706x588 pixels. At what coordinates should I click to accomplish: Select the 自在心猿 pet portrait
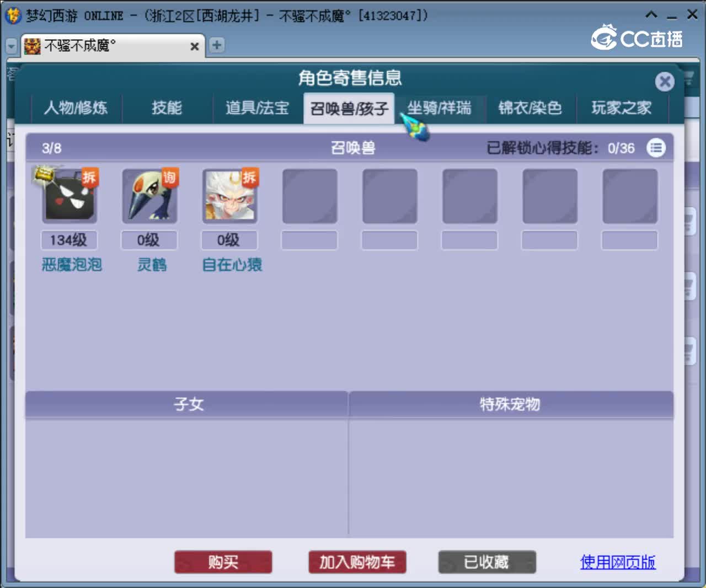pos(229,196)
